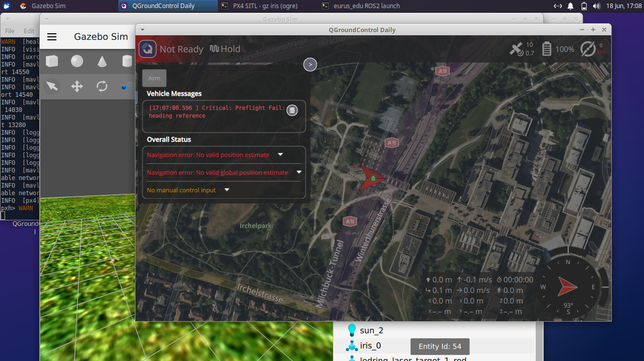Click the compass heading instrument
The width and height of the screenshot is (644, 361).
567,286
